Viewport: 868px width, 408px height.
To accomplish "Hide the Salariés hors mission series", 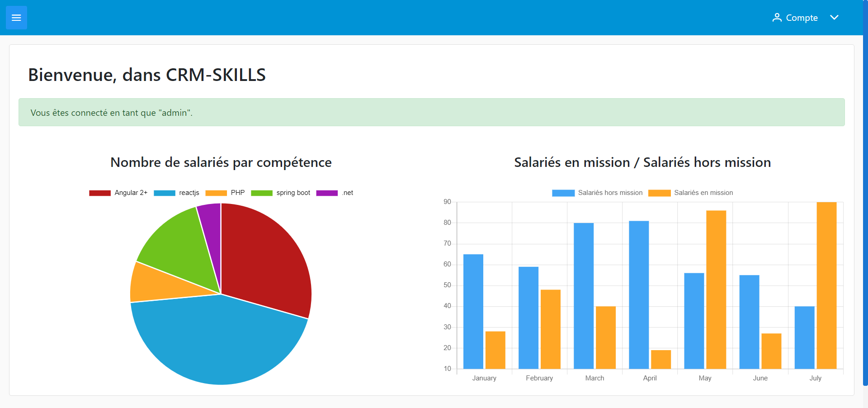I will 598,193.
